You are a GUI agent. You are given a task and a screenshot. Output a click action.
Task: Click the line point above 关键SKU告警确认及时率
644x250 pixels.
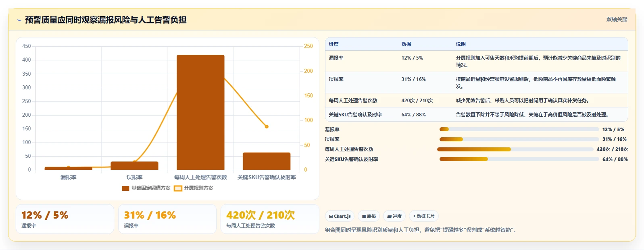tap(267, 126)
